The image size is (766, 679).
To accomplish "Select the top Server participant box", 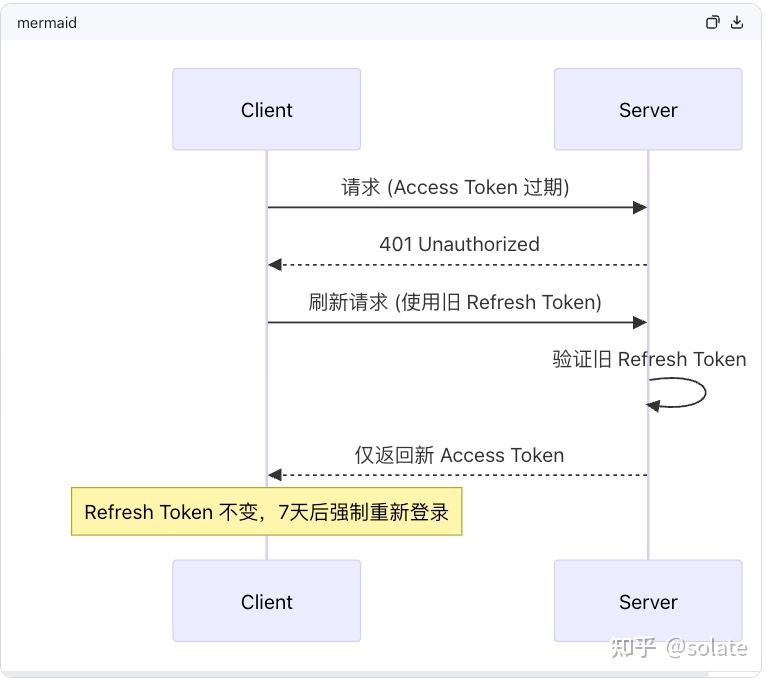I will click(x=648, y=109).
